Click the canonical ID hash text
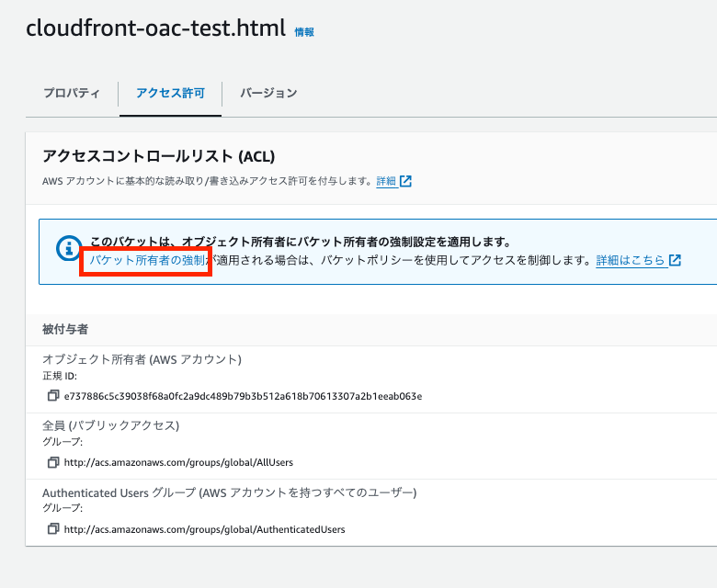Image resolution: width=717 pixels, height=588 pixels. 243,396
